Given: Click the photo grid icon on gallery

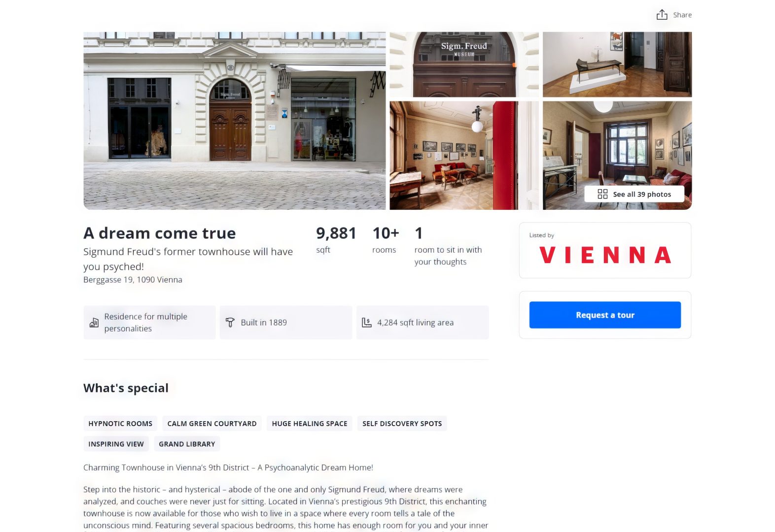Looking at the screenshot, I should [x=602, y=194].
